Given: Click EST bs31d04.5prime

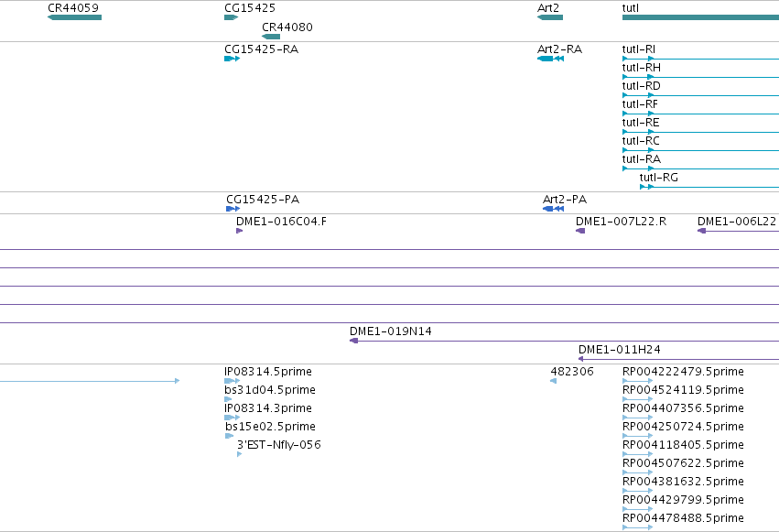Looking at the screenshot, I should tap(228, 399).
